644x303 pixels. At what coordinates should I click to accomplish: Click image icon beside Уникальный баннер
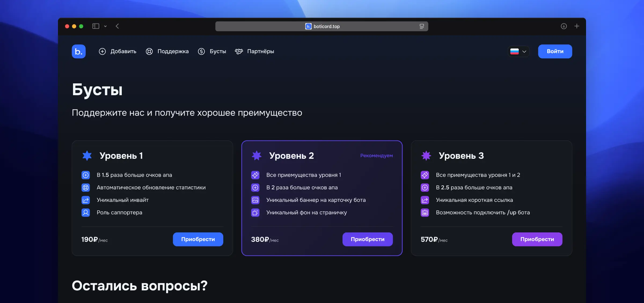click(255, 200)
